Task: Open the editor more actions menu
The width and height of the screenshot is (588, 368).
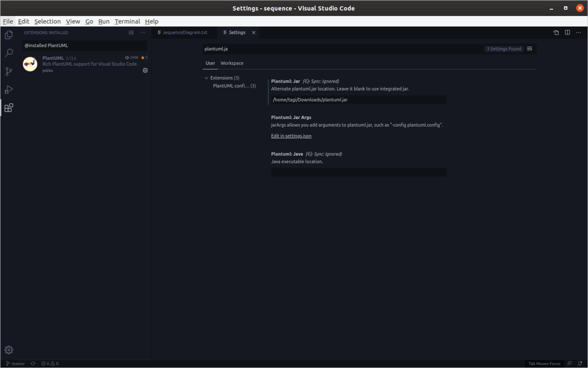Action: 579,33
